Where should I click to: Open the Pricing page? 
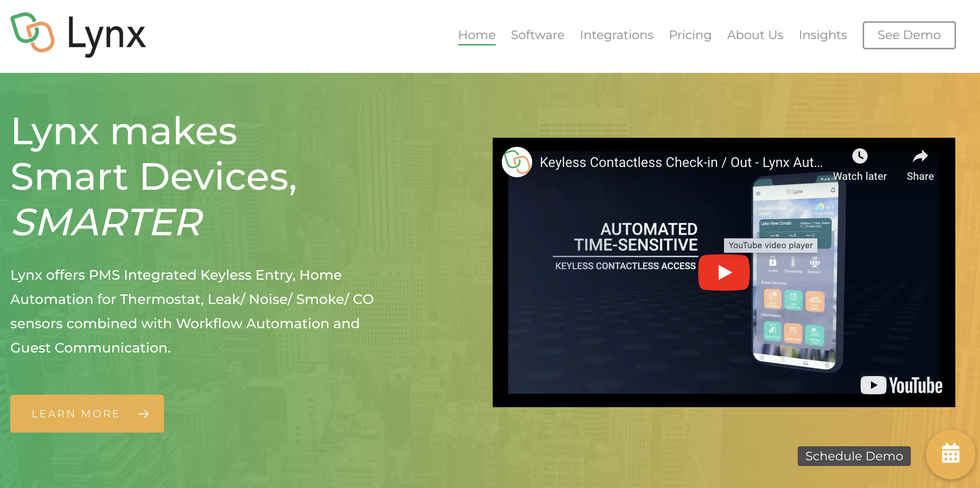tap(690, 35)
